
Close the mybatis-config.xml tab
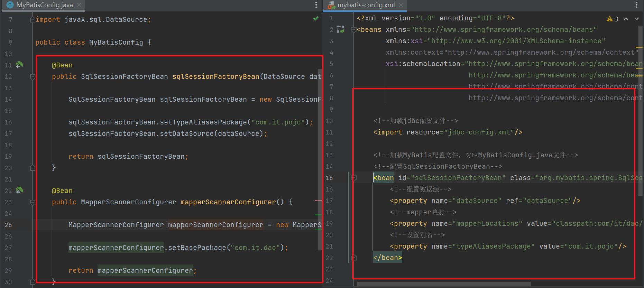401,5
